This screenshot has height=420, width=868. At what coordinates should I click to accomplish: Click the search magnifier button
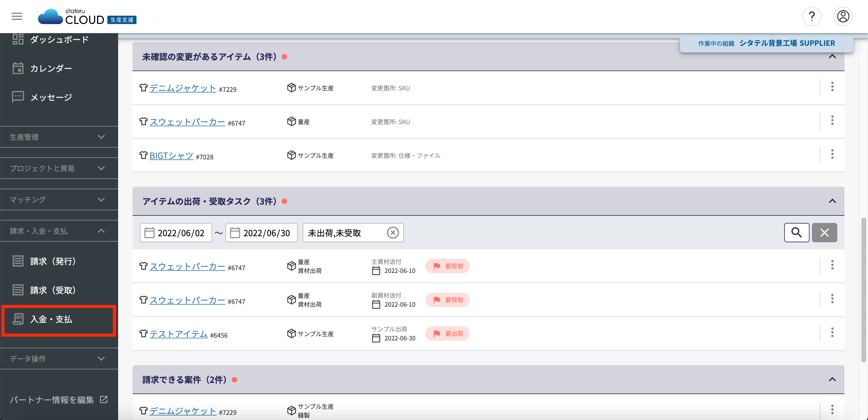pyautogui.click(x=796, y=232)
